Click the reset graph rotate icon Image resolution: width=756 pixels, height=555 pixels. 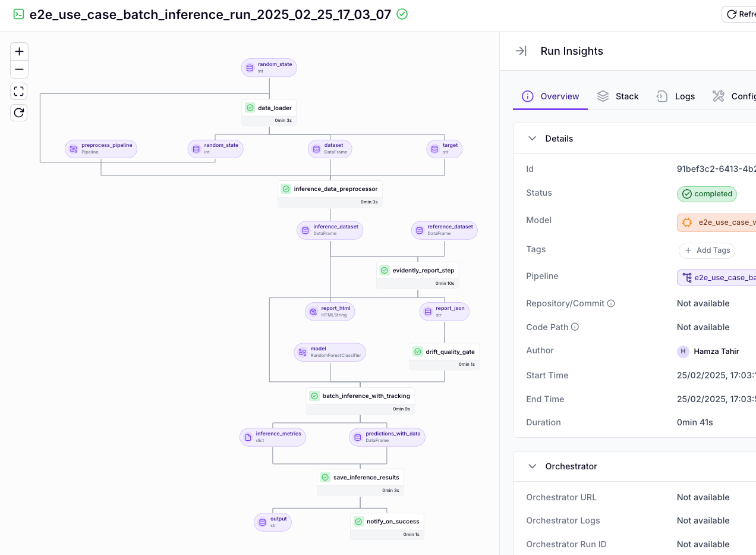click(19, 112)
